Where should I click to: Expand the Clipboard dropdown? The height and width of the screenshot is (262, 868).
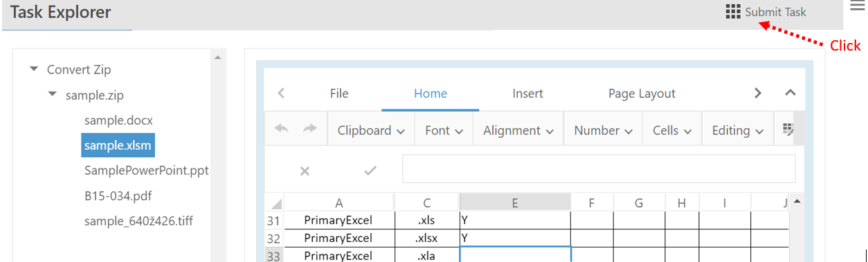(x=371, y=130)
